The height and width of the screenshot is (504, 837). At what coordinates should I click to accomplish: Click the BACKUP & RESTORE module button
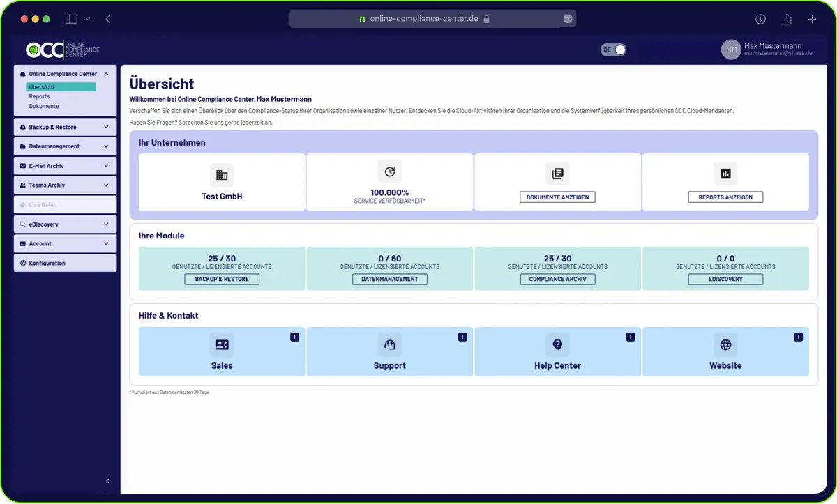222,279
